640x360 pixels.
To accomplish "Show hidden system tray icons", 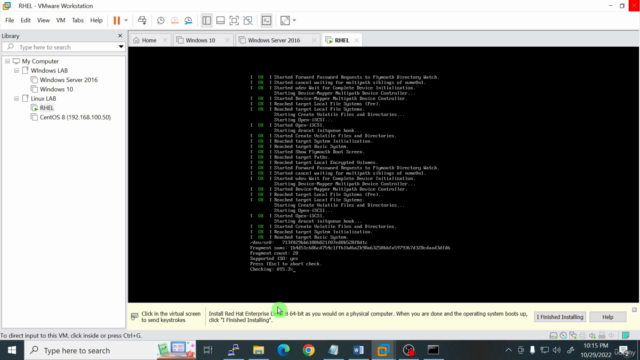I will [x=508, y=350].
